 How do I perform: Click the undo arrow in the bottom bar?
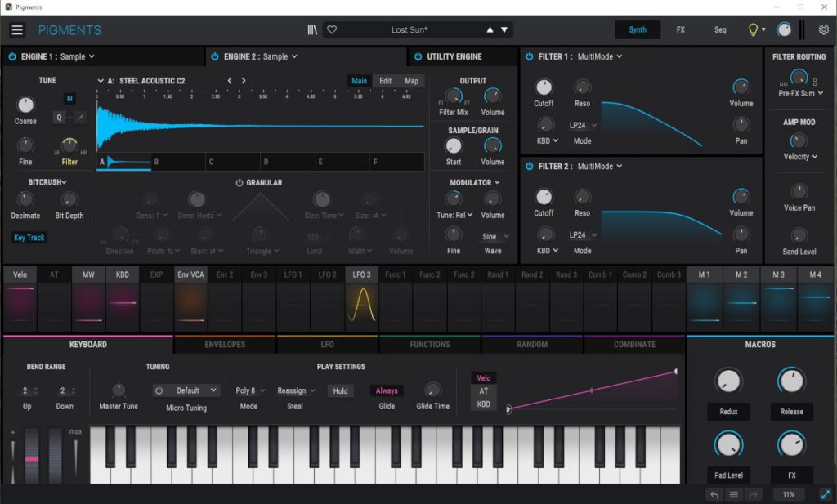(714, 495)
